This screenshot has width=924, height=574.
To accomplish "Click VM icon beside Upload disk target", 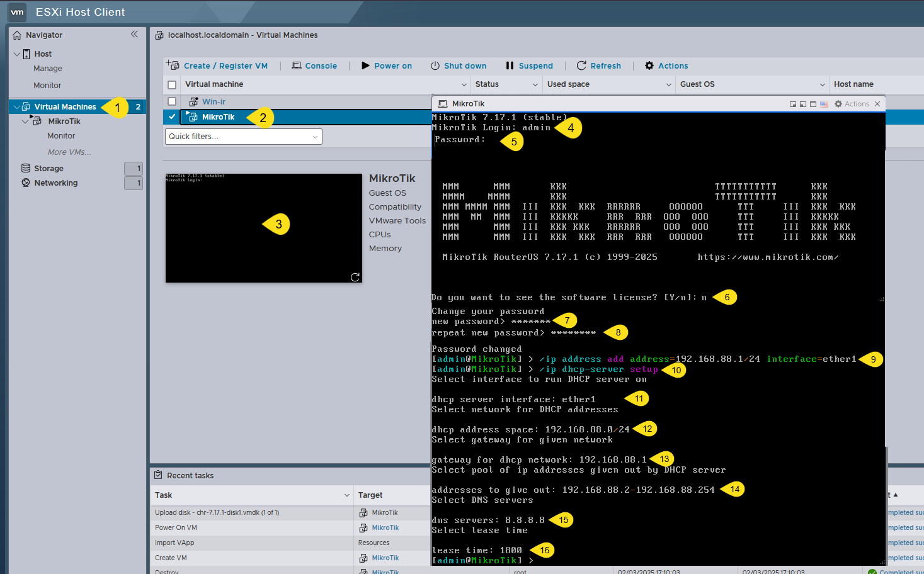I will (363, 512).
